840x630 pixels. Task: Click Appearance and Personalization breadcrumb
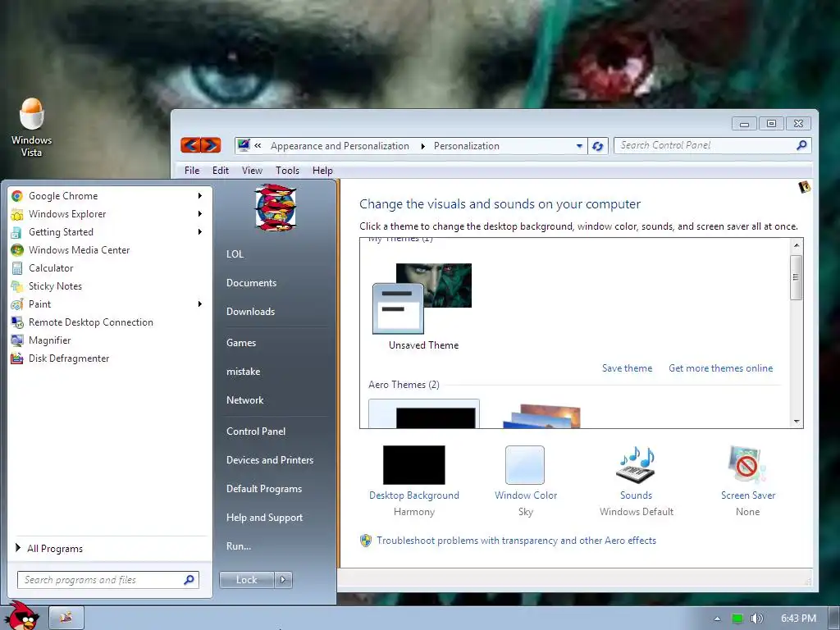(340, 146)
